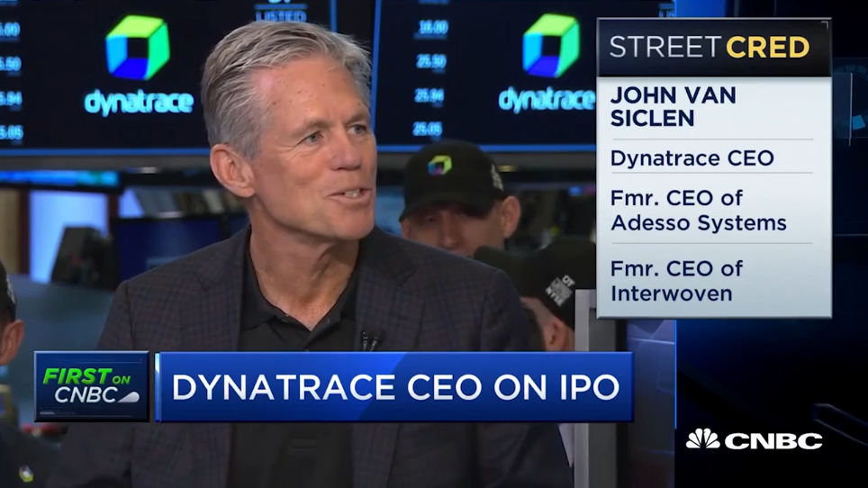The image size is (868, 488).
Task: Click the CNBC wordmark beside the peacock
Action: pos(773,441)
